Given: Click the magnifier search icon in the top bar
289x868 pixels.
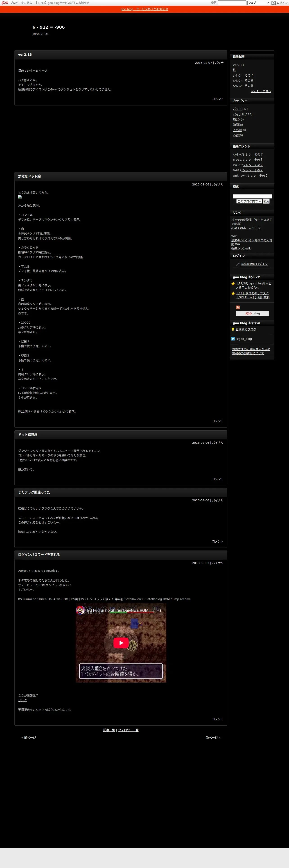Looking at the screenshot, I should pos(273,3).
